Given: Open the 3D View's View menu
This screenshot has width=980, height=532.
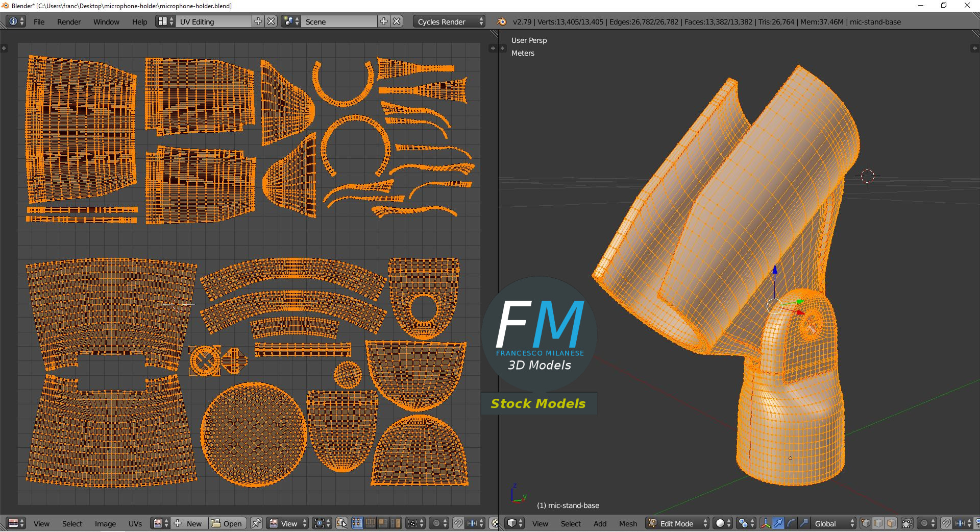Looking at the screenshot, I should click(x=540, y=524).
